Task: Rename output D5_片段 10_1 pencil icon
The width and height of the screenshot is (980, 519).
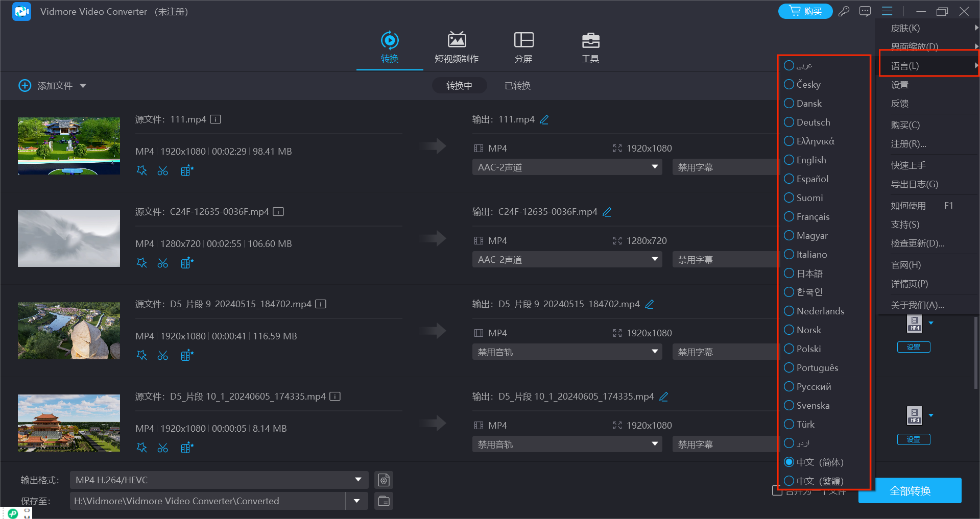Action: pyautogui.click(x=664, y=397)
